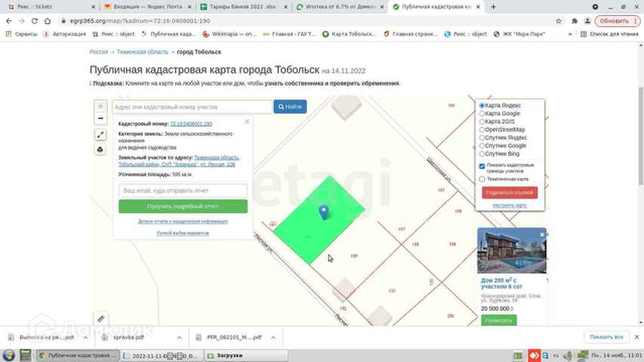644x362 pixels.
Task: Click 'Показать все' downloads button
Action: pos(606,337)
